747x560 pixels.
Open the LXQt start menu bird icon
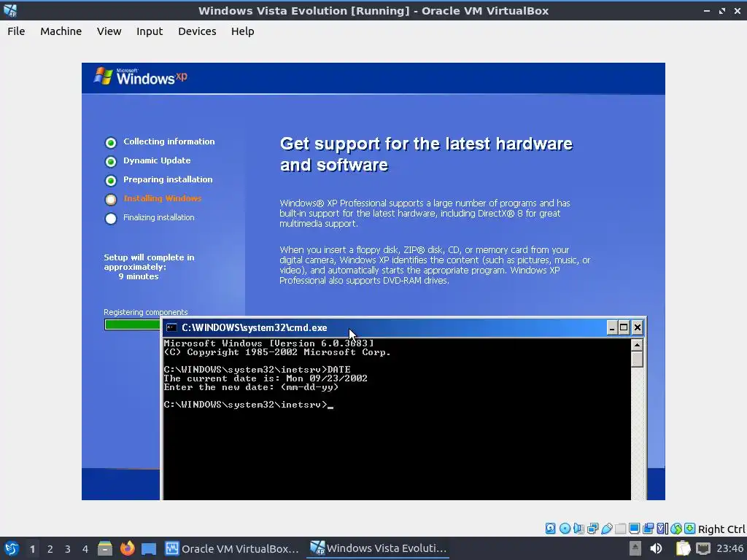[x=12, y=548]
